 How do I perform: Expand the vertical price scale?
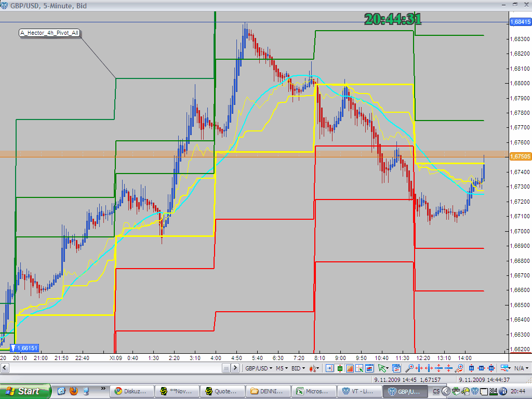(438, 368)
